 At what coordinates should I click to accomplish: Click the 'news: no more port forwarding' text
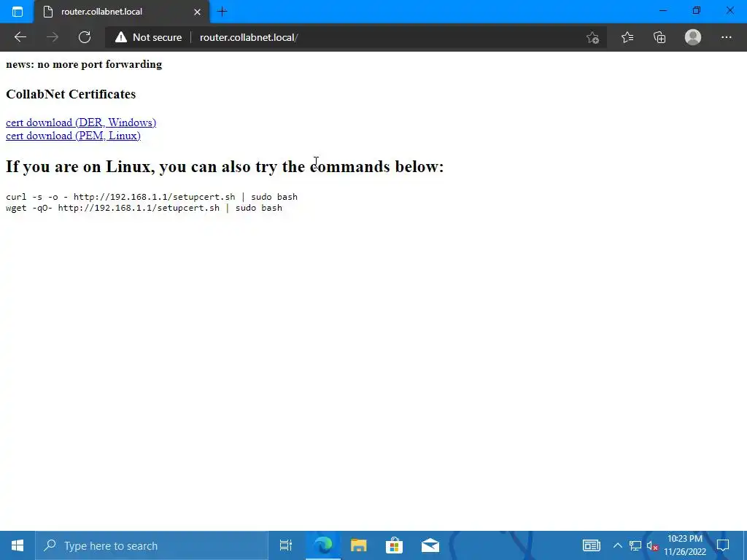pyautogui.click(x=84, y=64)
